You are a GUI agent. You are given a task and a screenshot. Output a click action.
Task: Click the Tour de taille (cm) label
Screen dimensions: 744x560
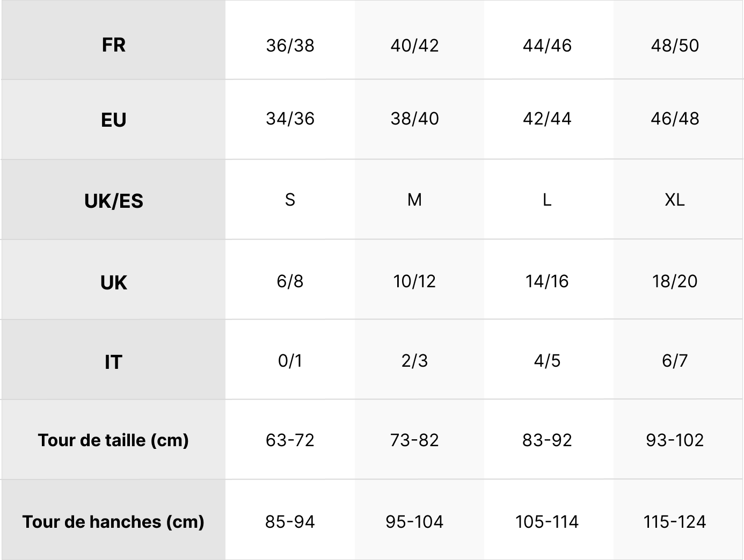[x=113, y=440]
